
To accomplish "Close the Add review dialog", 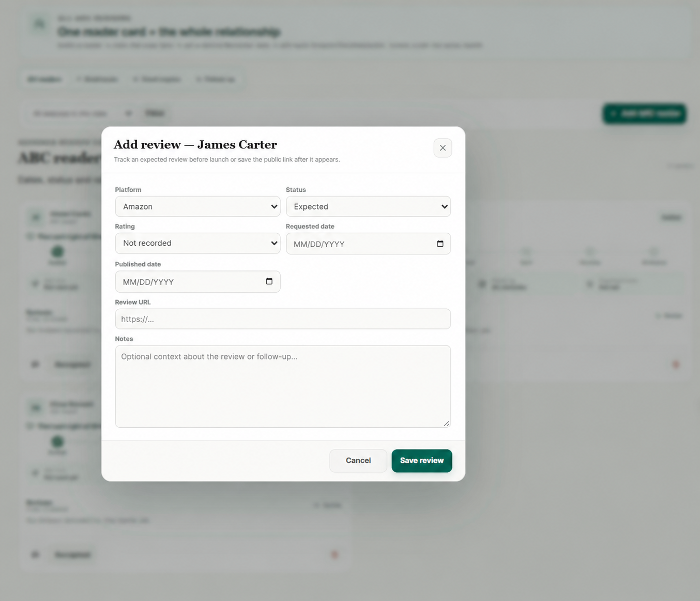I will tap(443, 148).
